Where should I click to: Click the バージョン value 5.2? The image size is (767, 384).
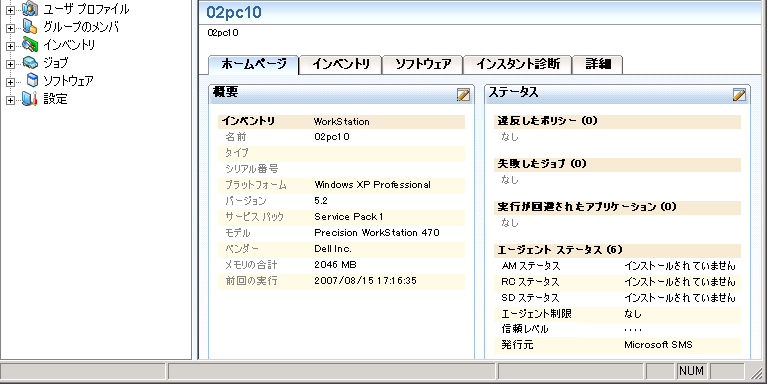click(x=321, y=201)
